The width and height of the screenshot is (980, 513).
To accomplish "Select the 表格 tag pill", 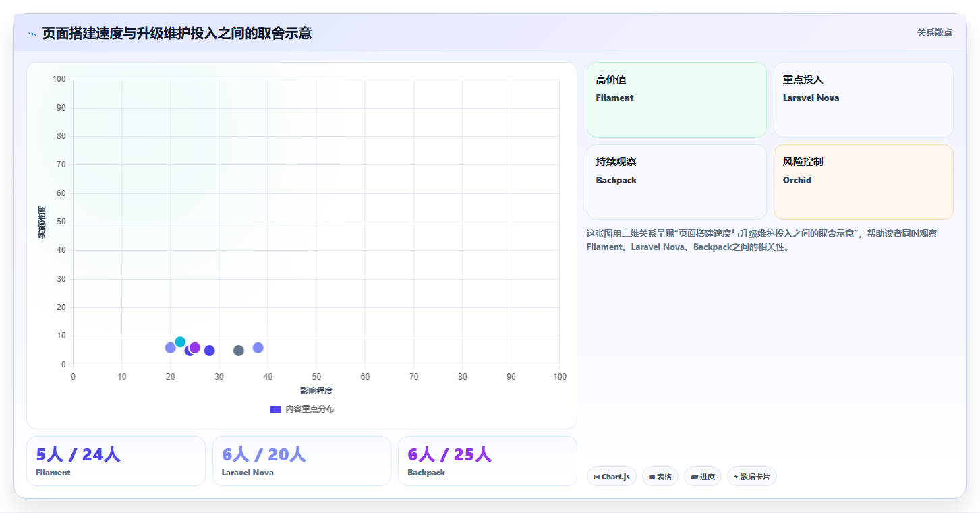I will (x=660, y=477).
